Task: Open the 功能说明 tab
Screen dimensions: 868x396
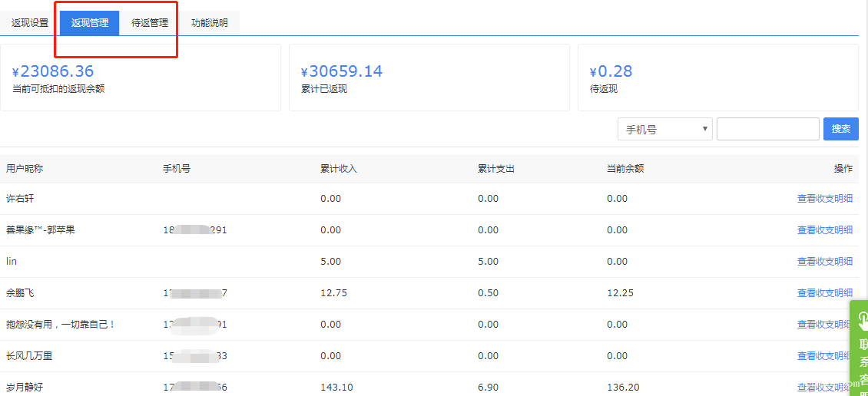Action: tap(209, 23)
